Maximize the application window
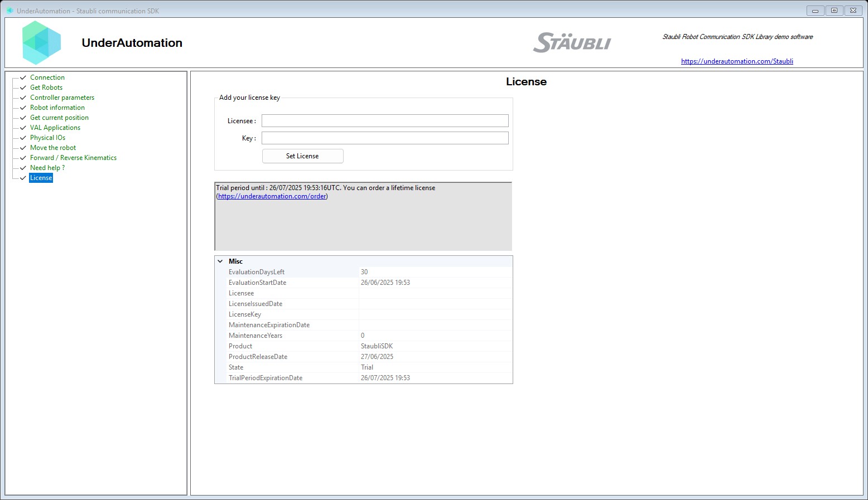The width and height of the screenshot is (868, 500). coord(834,11)
